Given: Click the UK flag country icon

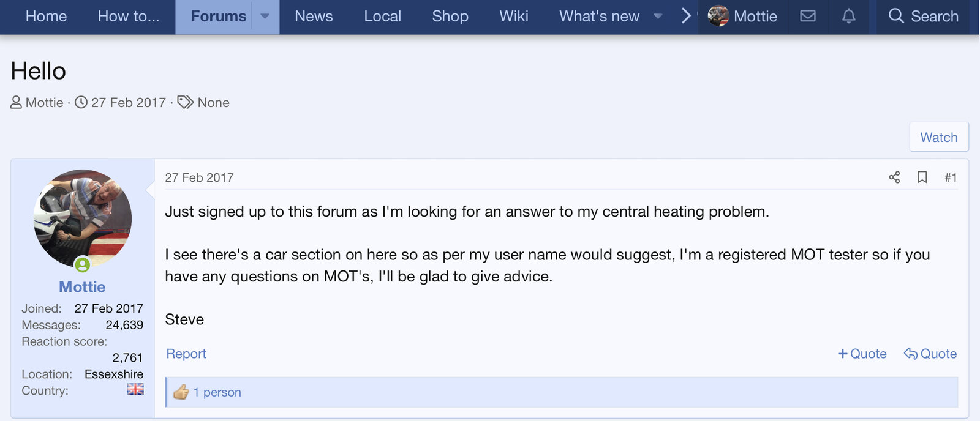Looking at the screenshot, I should coord(135,389).
